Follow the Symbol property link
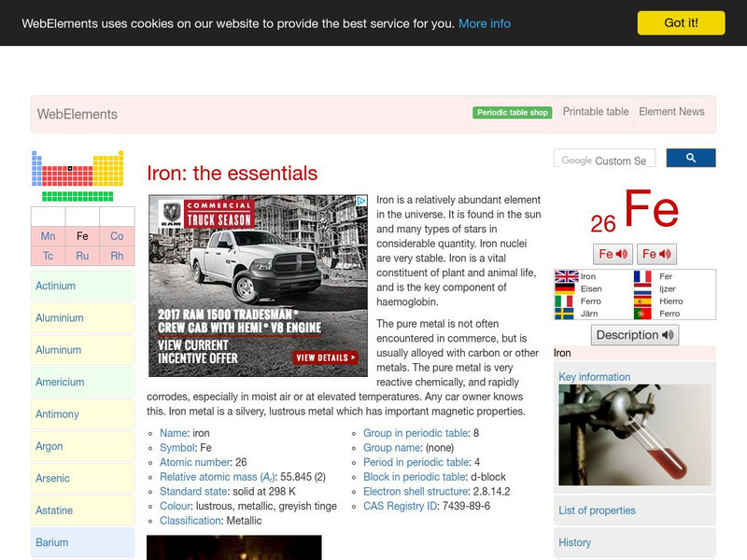 pyautogui.click(x=177, y=448)
